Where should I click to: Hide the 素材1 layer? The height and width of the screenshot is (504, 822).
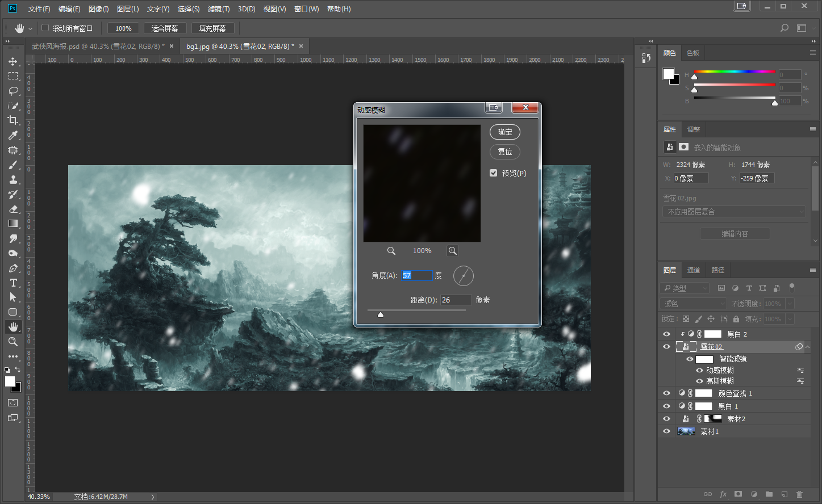click(666, 431)
